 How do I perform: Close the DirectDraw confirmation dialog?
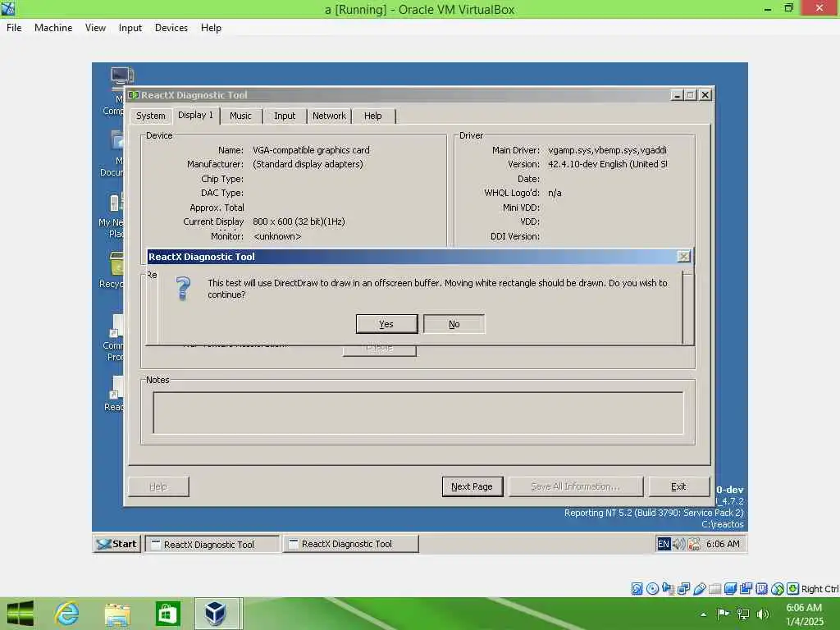click(683, 257)
